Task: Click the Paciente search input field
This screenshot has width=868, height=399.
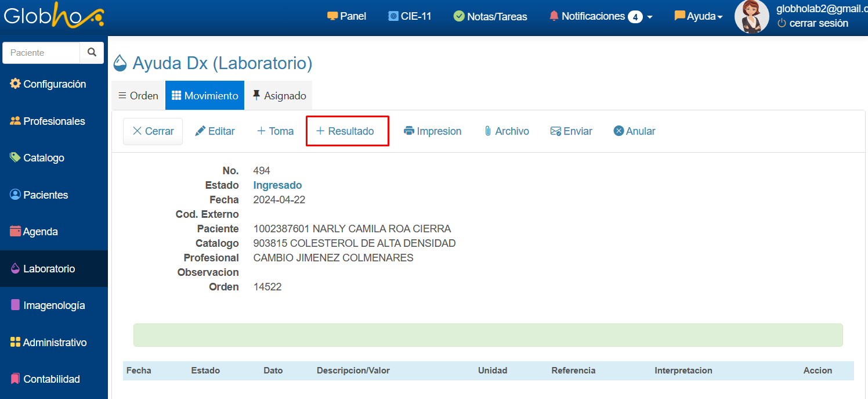Action: point(42,52)
